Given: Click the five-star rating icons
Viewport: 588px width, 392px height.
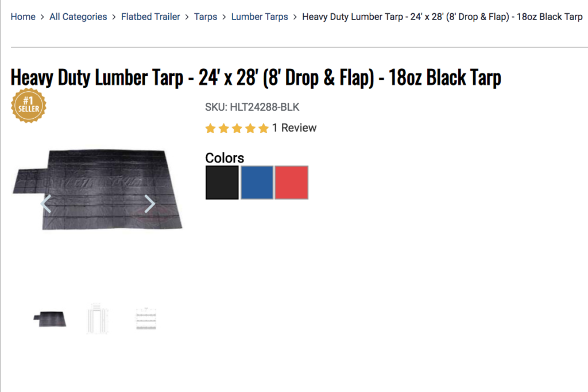Looking at the screenshot, I should pos(237,129).
